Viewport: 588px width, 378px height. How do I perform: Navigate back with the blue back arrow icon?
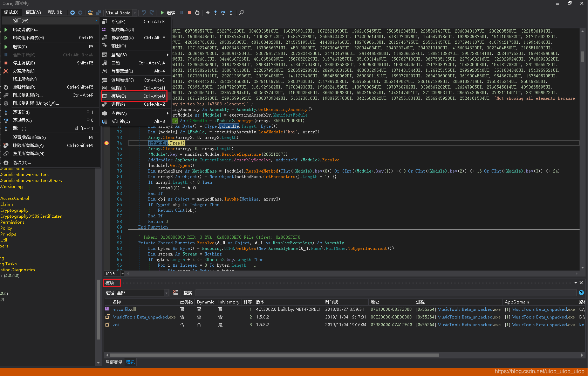[72, 13]
